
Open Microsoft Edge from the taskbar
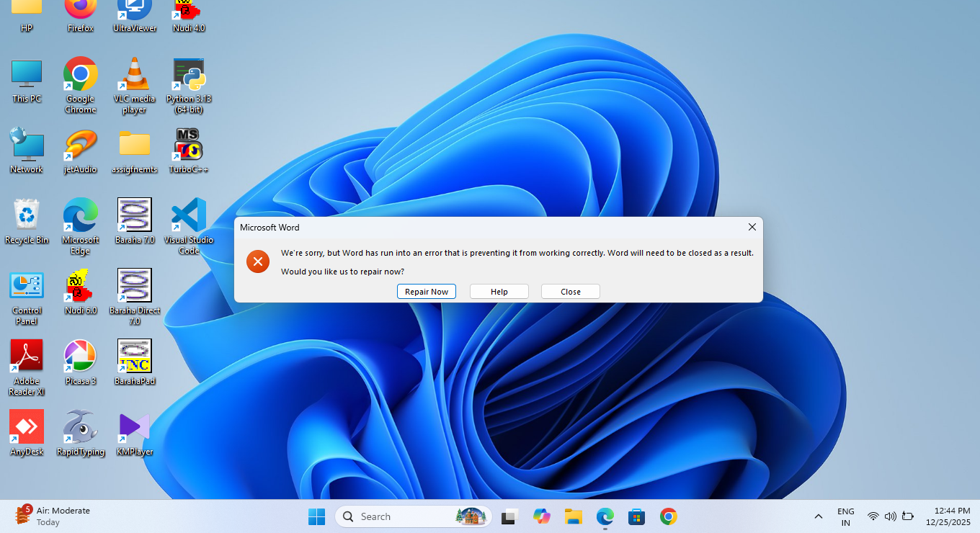pyautogui.click(x=605, y=516)
